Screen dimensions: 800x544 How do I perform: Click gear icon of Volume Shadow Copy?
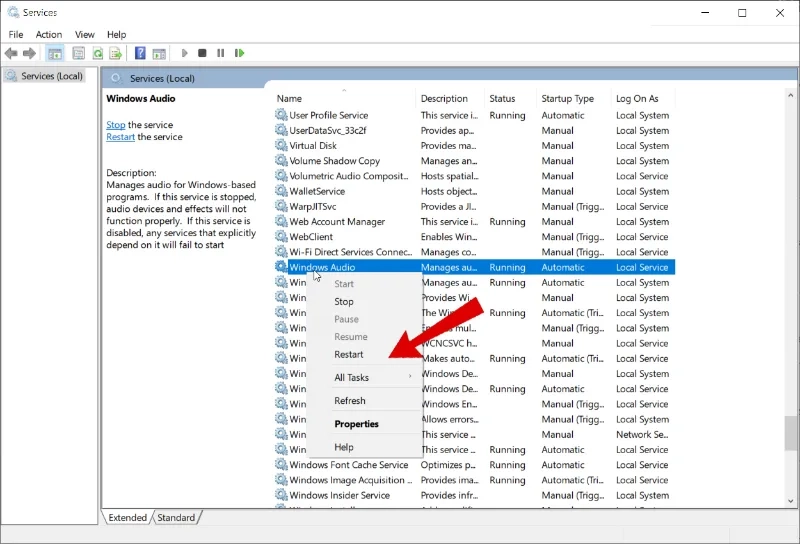(x=281, y=160)
